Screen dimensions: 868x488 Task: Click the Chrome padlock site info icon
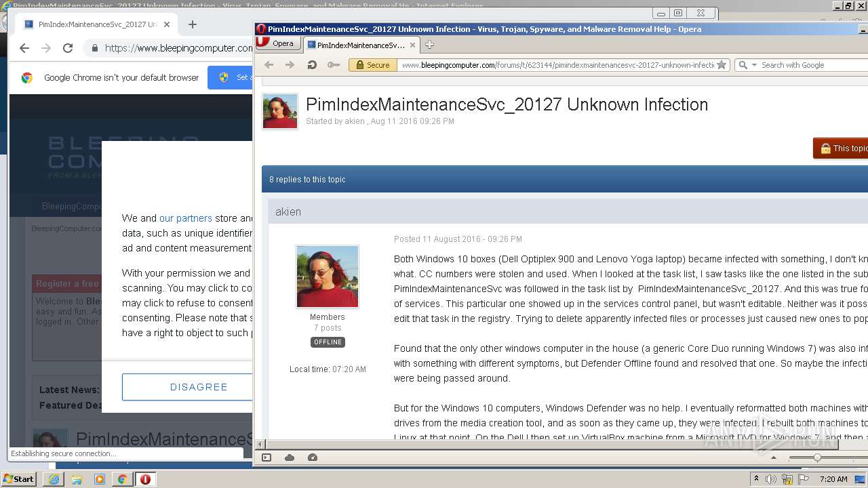click(95, 48)
